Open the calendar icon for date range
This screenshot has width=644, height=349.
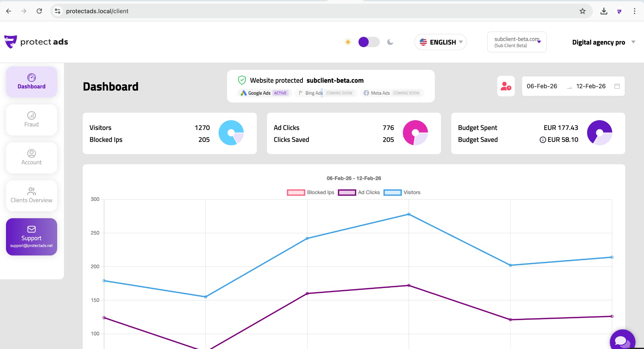pyautogui.click(x=617, y=86)
